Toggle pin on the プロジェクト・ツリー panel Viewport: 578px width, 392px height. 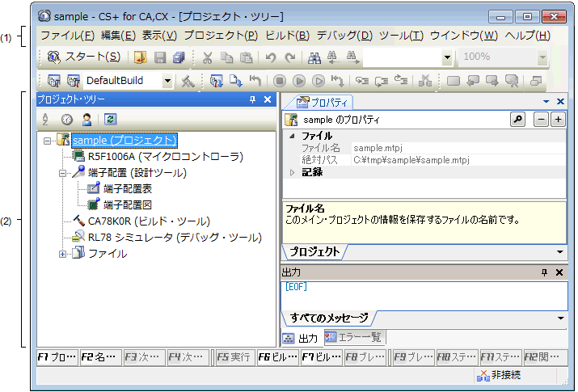253,99
